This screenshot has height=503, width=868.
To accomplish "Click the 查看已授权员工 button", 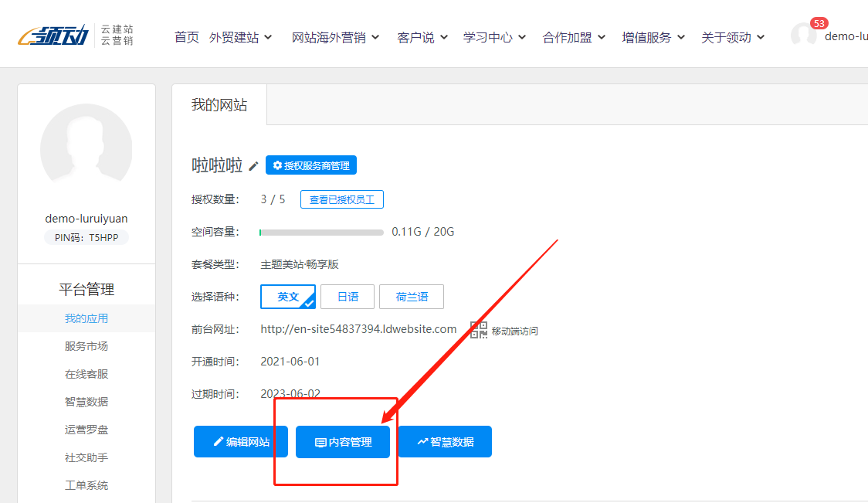I will pos(342,199).
